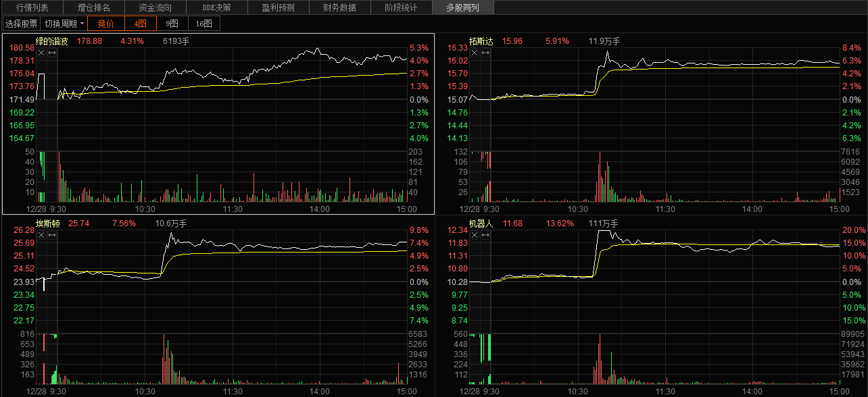Screen dimensions: 868x397
Task: Toggle the 竞价 button
Action: [106, 24]
